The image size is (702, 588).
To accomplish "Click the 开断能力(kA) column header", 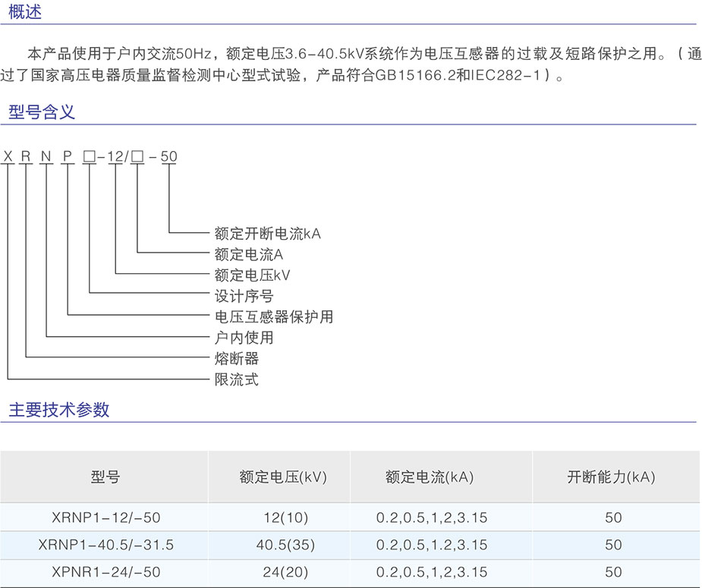I will click(611, 477).
